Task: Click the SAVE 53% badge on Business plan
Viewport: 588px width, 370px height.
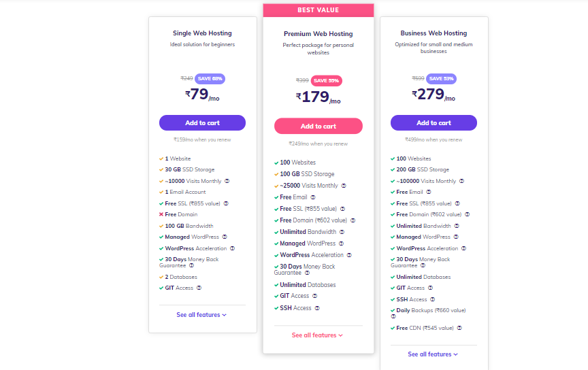Action: pyautogui.click(x=442, y=78)
